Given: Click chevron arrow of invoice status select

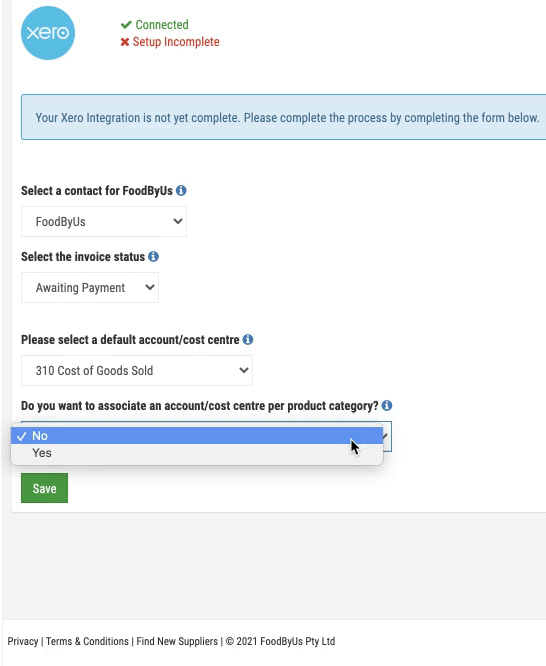Looking at the screenshot, I should 150,287.
